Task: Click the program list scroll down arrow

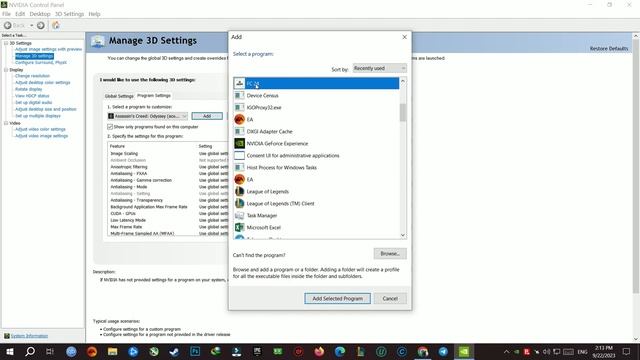Action: click(x=403, y=235)
